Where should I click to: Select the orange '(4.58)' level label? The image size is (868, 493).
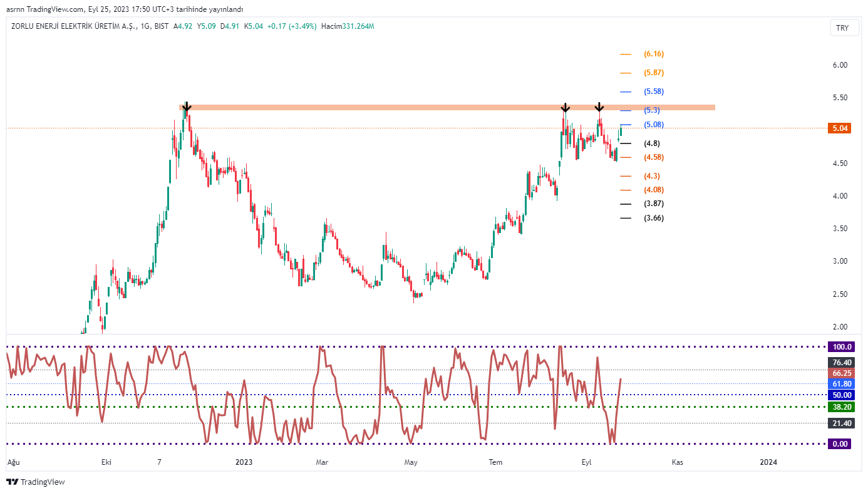654,157
